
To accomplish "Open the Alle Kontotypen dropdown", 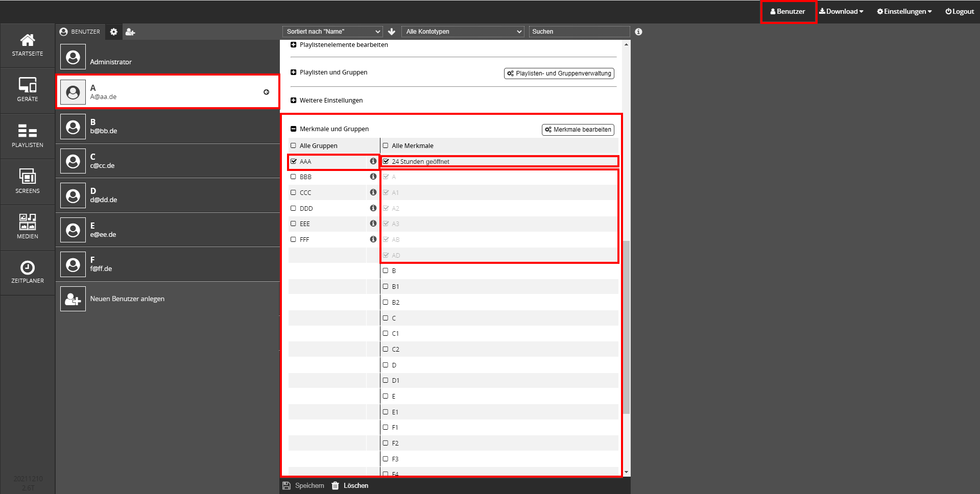I will pyautogui.click(x=463, y=32).
